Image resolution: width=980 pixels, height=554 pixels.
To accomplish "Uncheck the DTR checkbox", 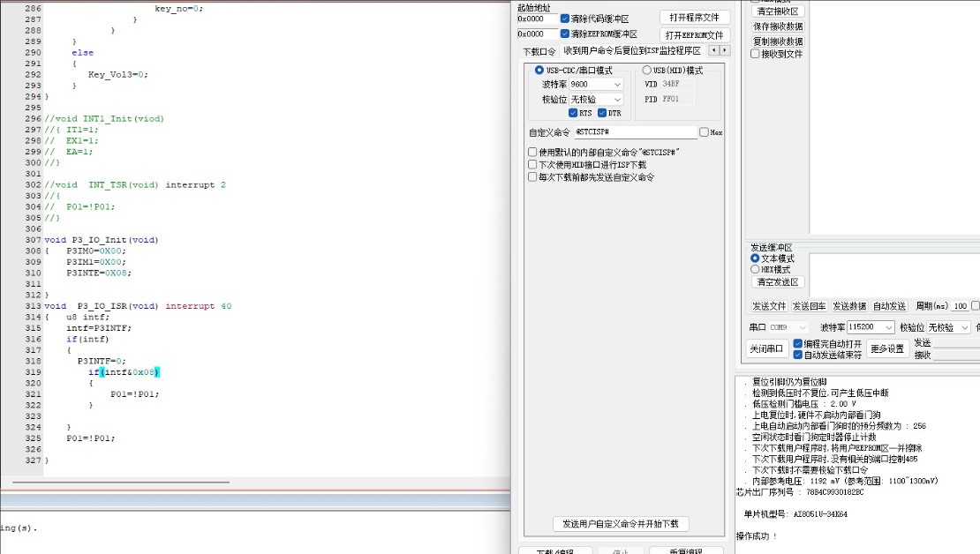I will tap(602, 113).
